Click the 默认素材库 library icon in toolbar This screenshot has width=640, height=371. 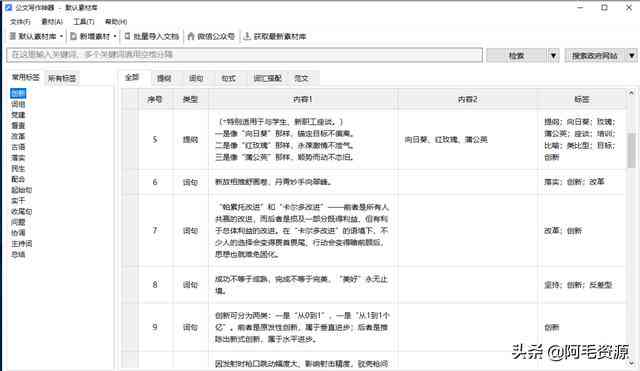coord(13,36)
